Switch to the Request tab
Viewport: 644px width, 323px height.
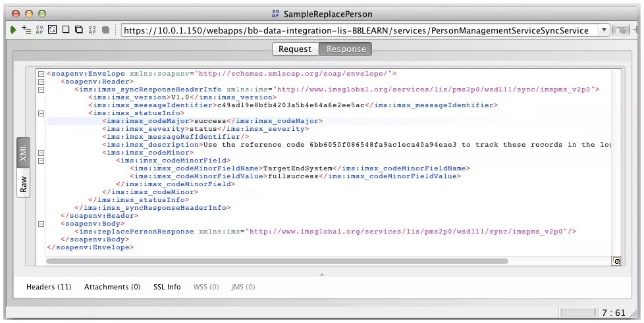coord(294,49)
